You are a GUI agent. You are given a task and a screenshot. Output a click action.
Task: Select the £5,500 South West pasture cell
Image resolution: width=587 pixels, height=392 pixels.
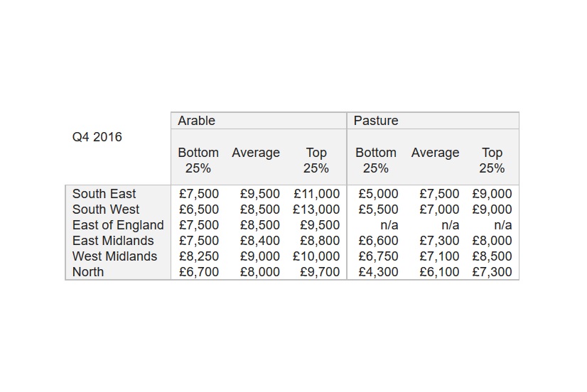pyautogui.click(x=378, y=209)
